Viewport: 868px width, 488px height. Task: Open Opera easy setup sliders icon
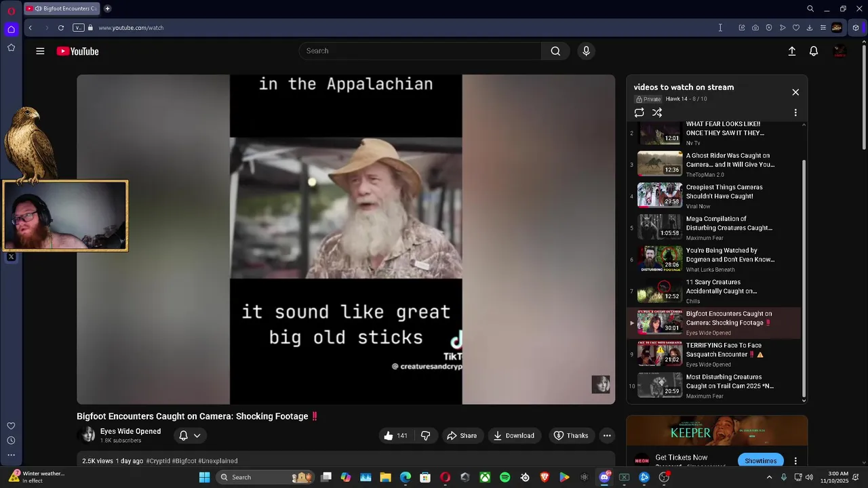point(823,28)
